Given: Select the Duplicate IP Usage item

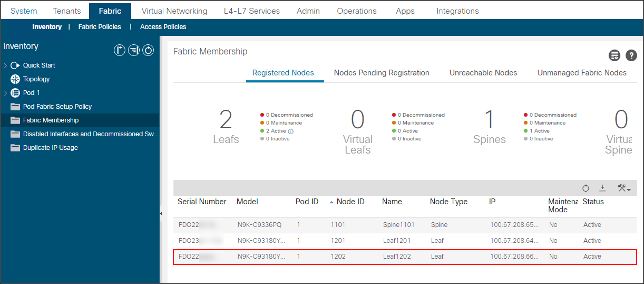Looking at the screenshot, I should pos(50,147).
